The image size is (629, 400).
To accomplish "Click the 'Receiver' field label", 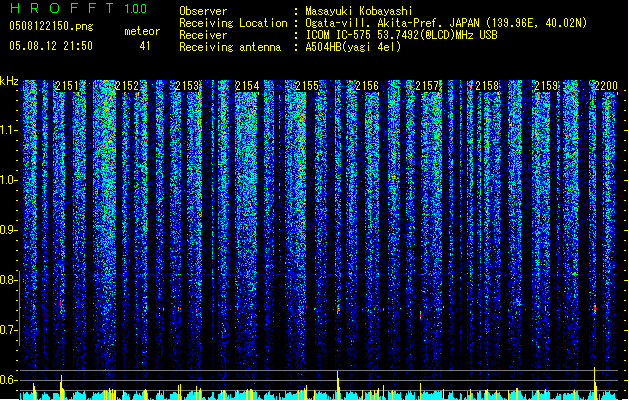I will (203, 35).
